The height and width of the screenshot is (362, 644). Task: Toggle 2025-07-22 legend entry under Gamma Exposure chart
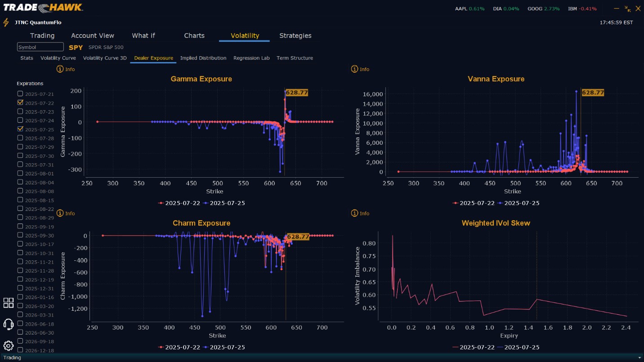coord(179,203)
